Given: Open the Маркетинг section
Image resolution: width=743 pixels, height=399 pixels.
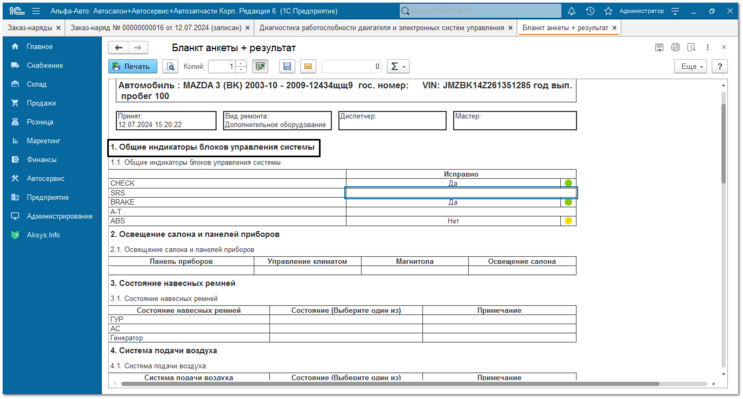Looking at the screenshot, I should point(43,141).
